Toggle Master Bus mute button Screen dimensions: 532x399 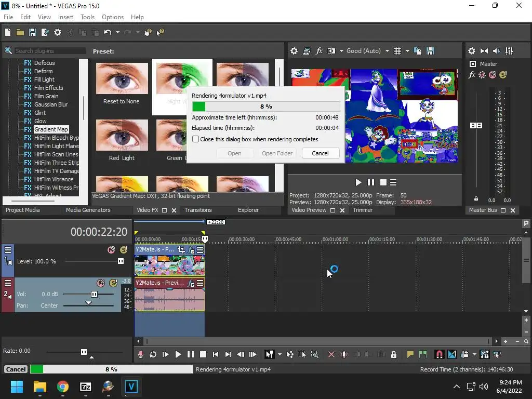493,75
